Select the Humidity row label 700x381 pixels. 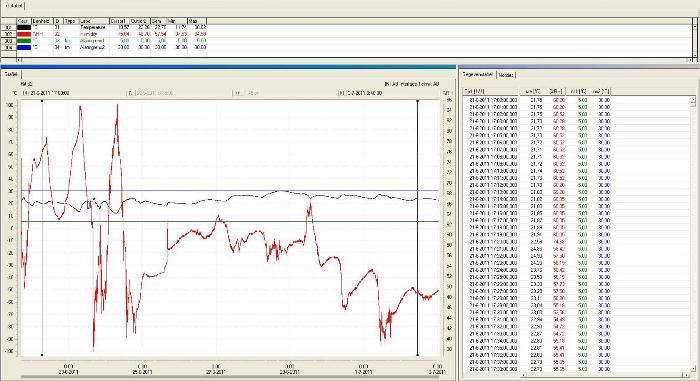point(88,34)
